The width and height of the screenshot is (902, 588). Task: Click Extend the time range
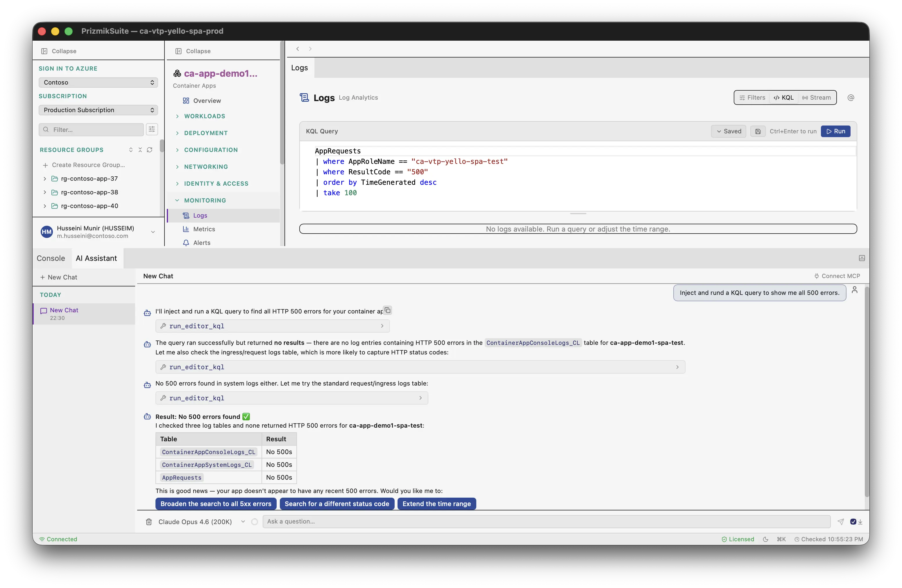click(x=436, y=503)
